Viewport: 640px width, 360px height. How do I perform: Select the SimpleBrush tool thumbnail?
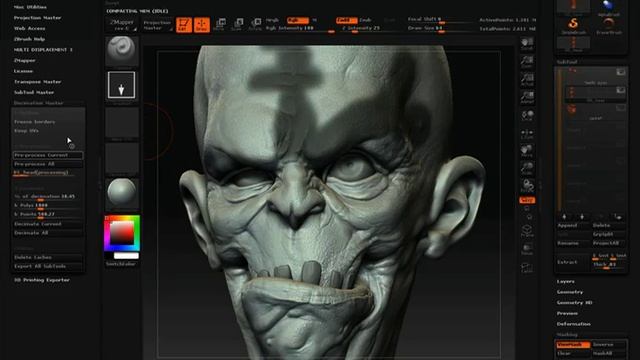(573, 26)
